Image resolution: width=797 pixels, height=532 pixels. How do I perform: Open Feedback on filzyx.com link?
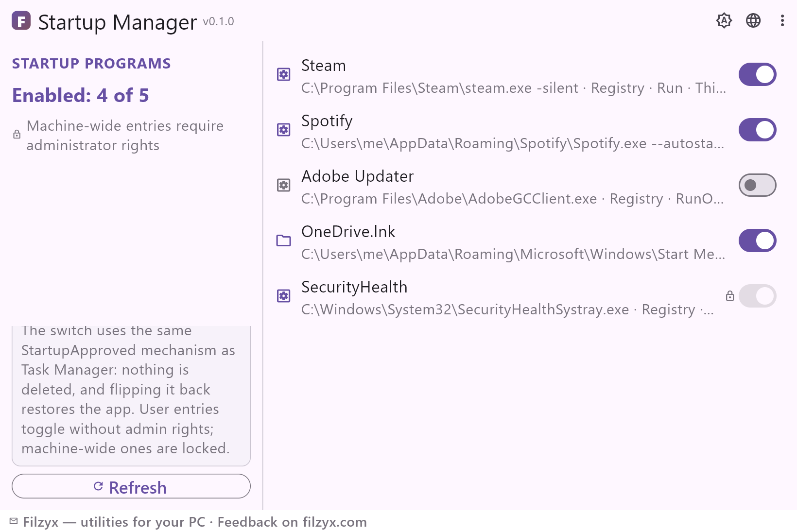click(x=292, y=522)
